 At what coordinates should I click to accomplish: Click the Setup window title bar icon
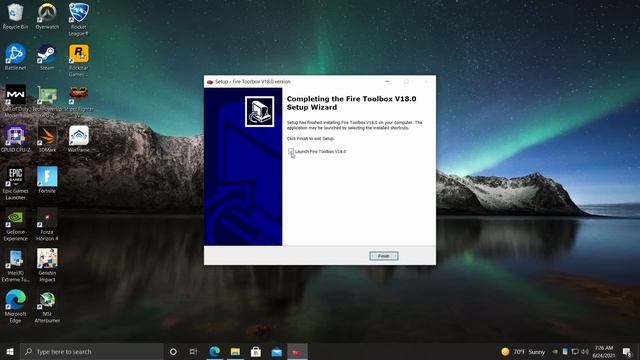tap(210, 82)
